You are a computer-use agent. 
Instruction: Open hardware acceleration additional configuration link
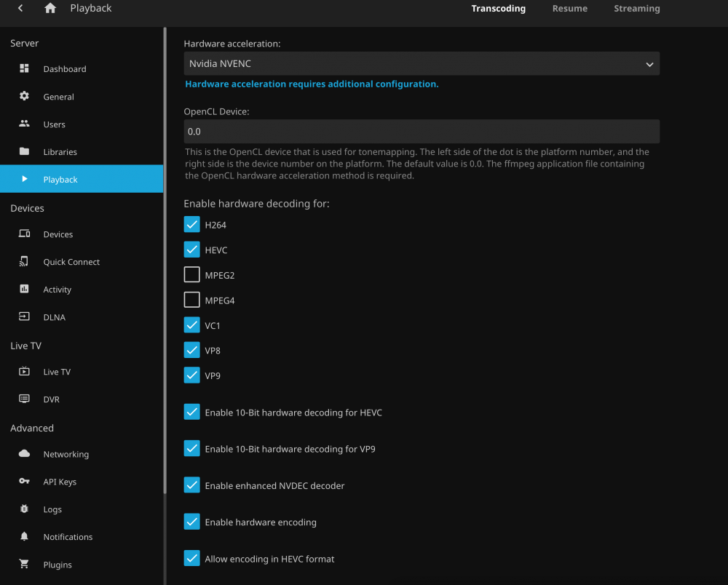(x=312, y=84)
